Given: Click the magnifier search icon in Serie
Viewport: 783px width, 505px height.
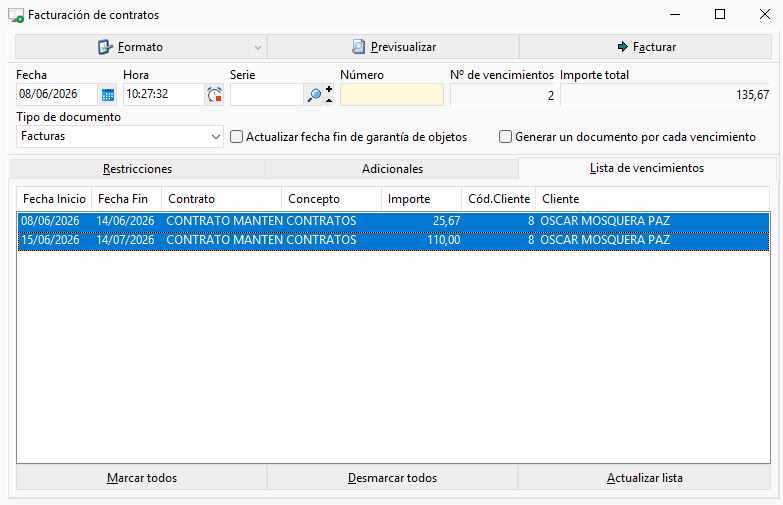Looking at the screenshot, I should [x=314, y=95].
